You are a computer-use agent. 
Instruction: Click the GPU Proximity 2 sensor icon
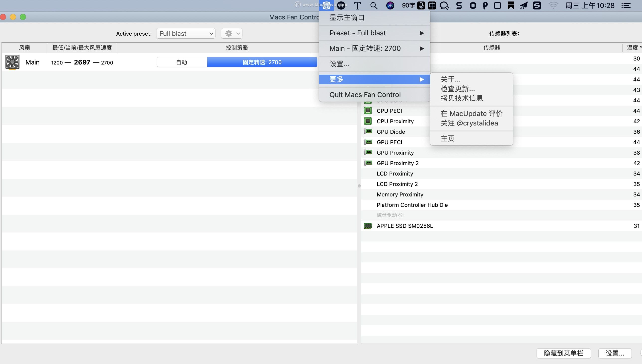coord(369,163)
